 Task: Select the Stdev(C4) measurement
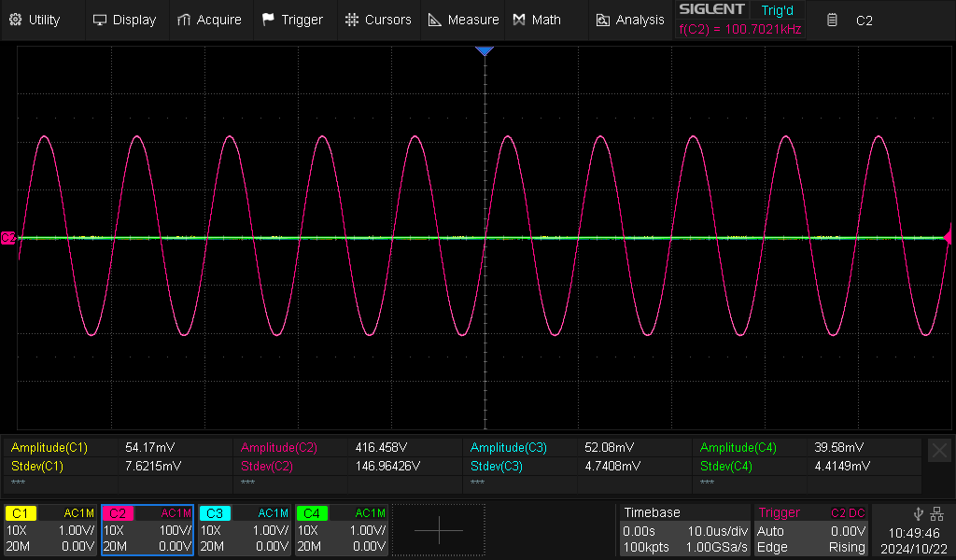(726, 466)
